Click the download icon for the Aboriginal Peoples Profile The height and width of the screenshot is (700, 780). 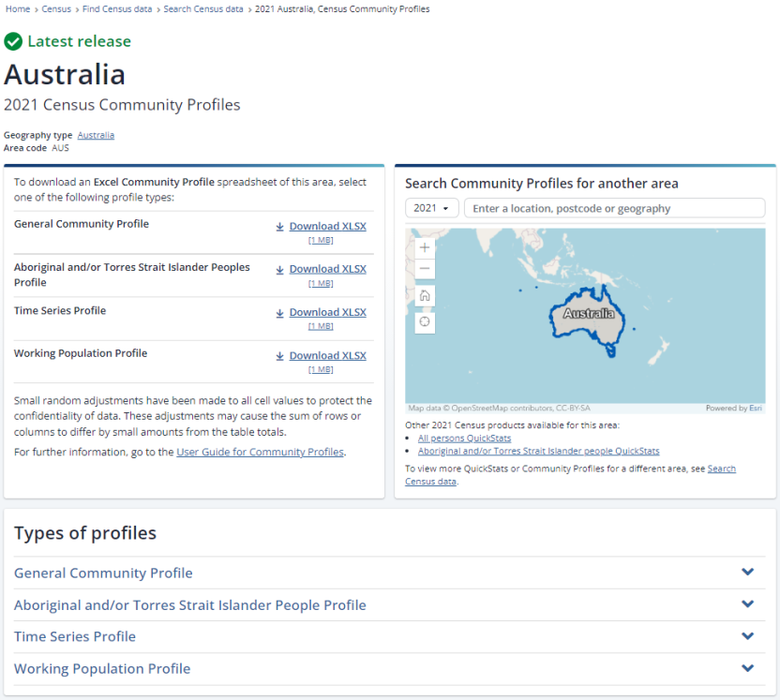(279, 270)
